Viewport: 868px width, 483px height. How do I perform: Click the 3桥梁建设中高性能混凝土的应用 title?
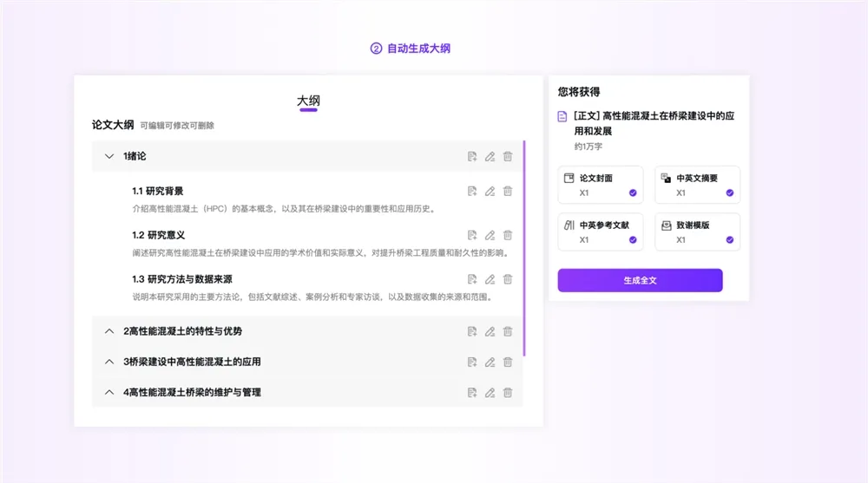pos(192,362)
